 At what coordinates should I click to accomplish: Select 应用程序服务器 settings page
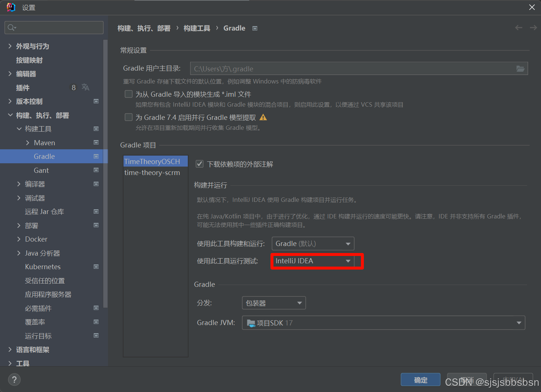pos(48,294)
